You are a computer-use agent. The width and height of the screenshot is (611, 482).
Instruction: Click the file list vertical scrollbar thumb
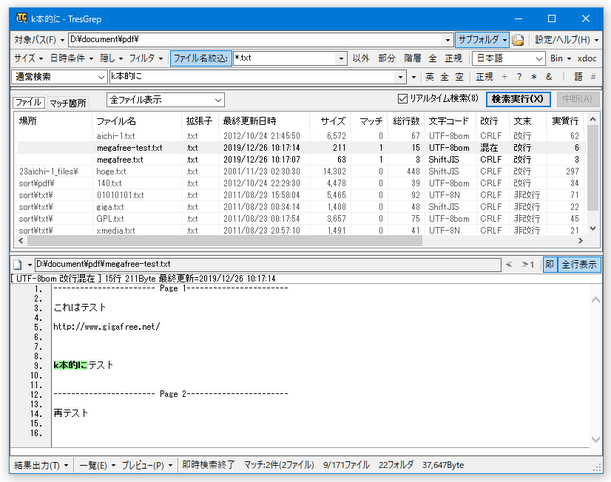(593, 168)
